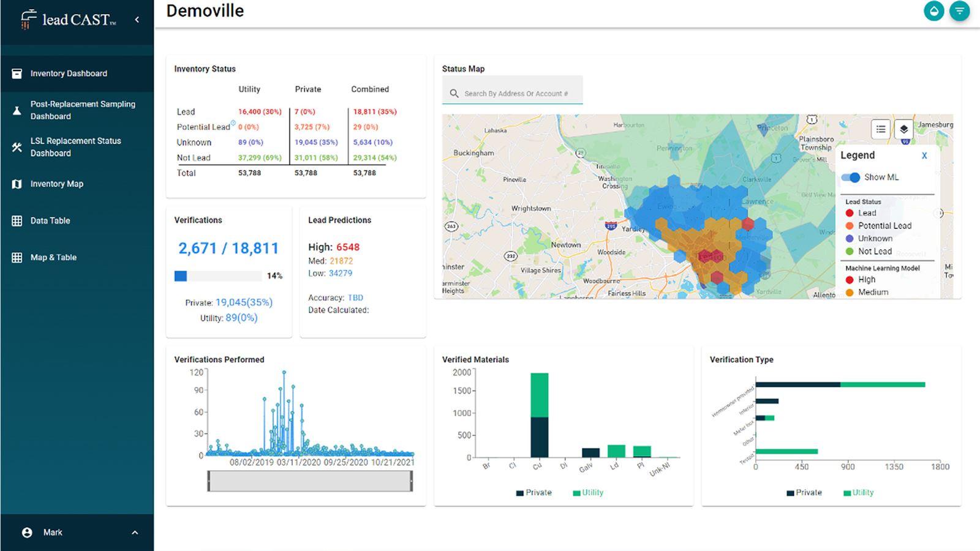Image resolution: width=980 pixels, height=551 pixels.
Task: Click the Private verifications 19,045 link
Action: coord(243,302)
